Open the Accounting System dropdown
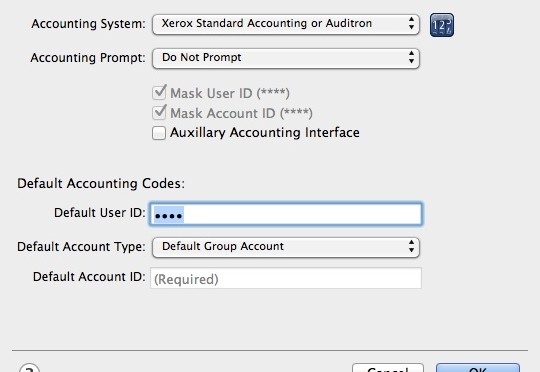The width and height of the screenshot is (540, 372). tap(286, 24)
